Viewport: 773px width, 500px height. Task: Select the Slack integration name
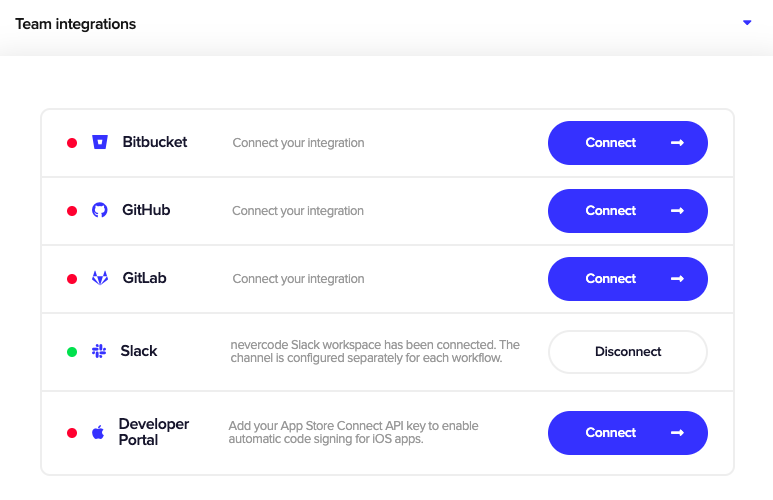[139, 351]
